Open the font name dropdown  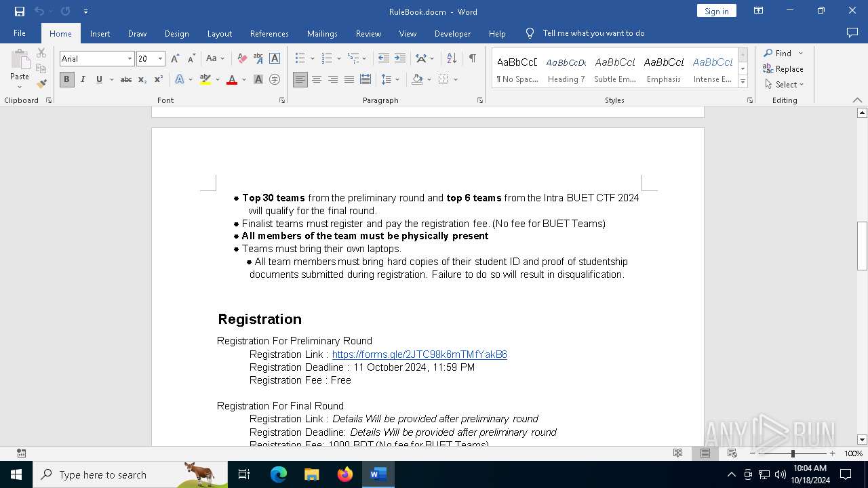130,59
